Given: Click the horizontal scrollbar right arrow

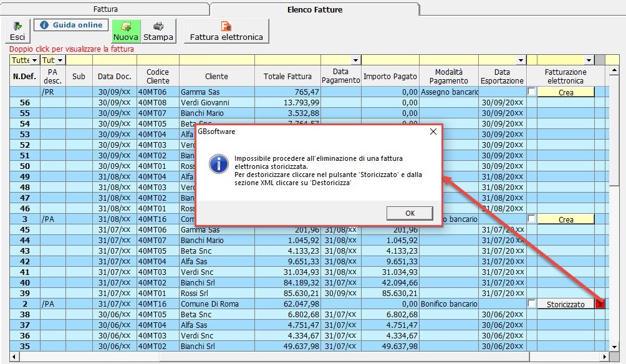Looking at the screenshot, I should tap(605, 357).
